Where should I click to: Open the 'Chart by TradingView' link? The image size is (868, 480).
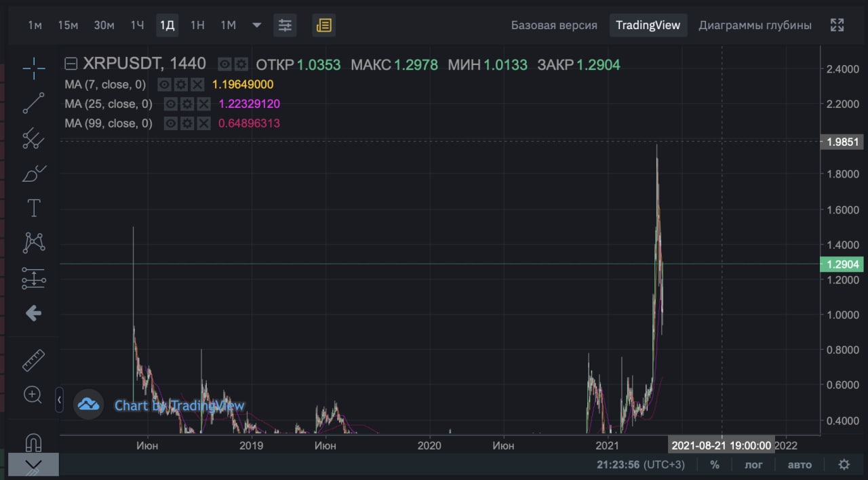click(x=179, y=405)
